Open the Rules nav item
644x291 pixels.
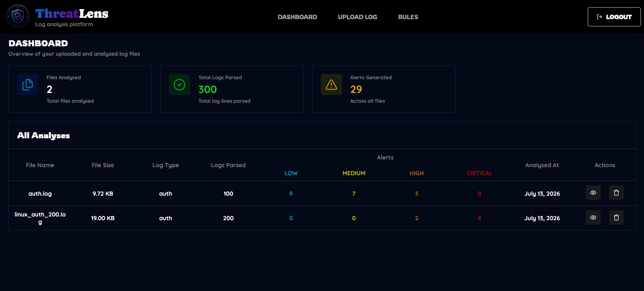[408, 17]
